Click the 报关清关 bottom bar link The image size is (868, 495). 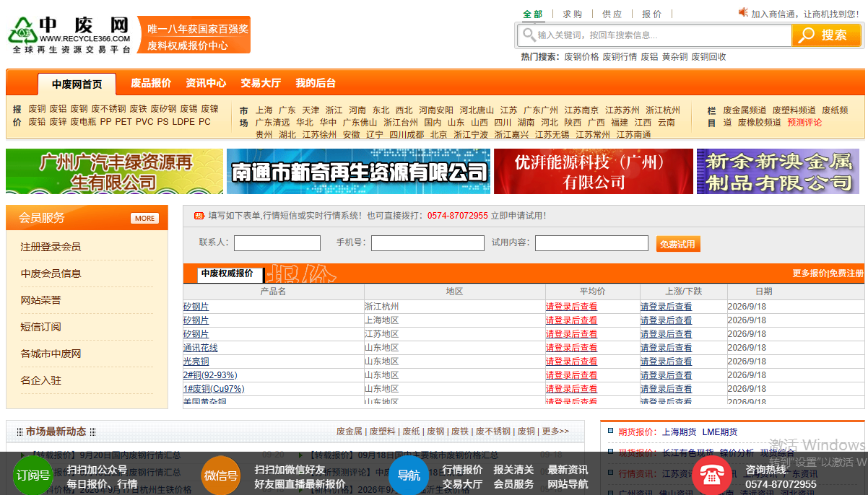point(513,470)
